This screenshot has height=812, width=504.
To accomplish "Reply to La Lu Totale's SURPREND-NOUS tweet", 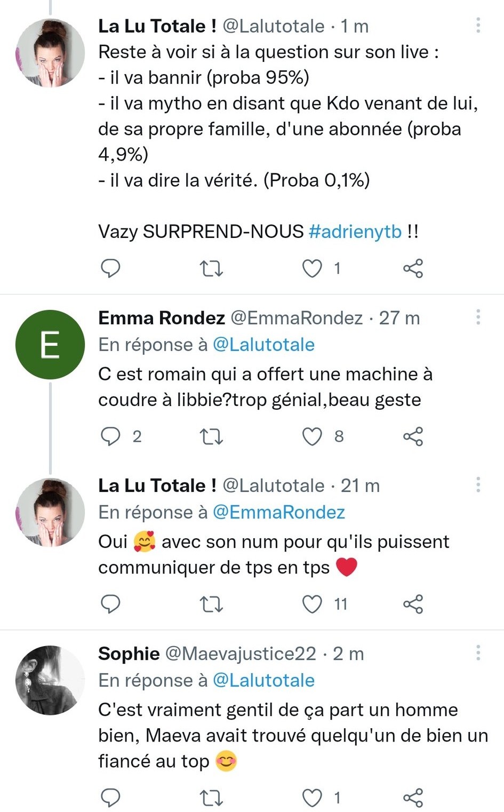I will click(110, 268).
